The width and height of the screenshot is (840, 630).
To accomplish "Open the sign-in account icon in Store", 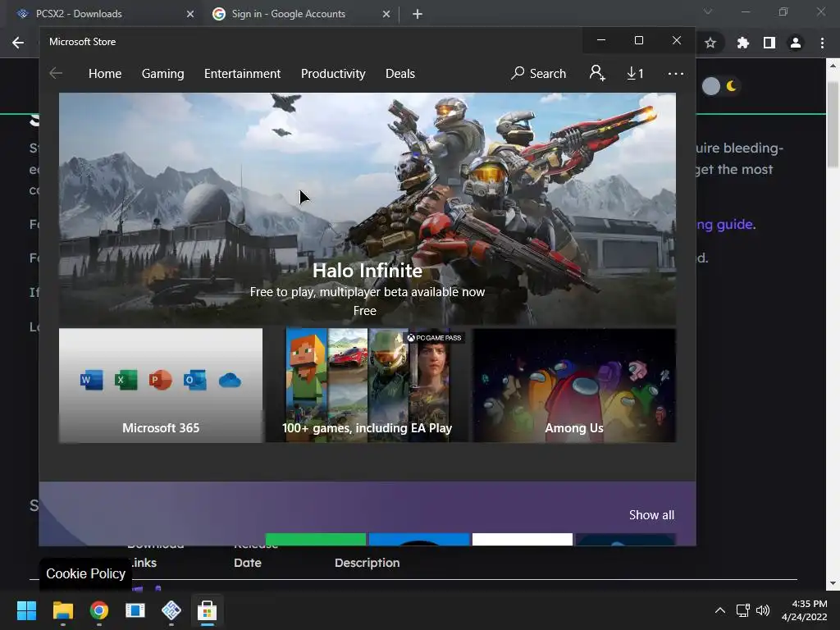I will 597,73.
